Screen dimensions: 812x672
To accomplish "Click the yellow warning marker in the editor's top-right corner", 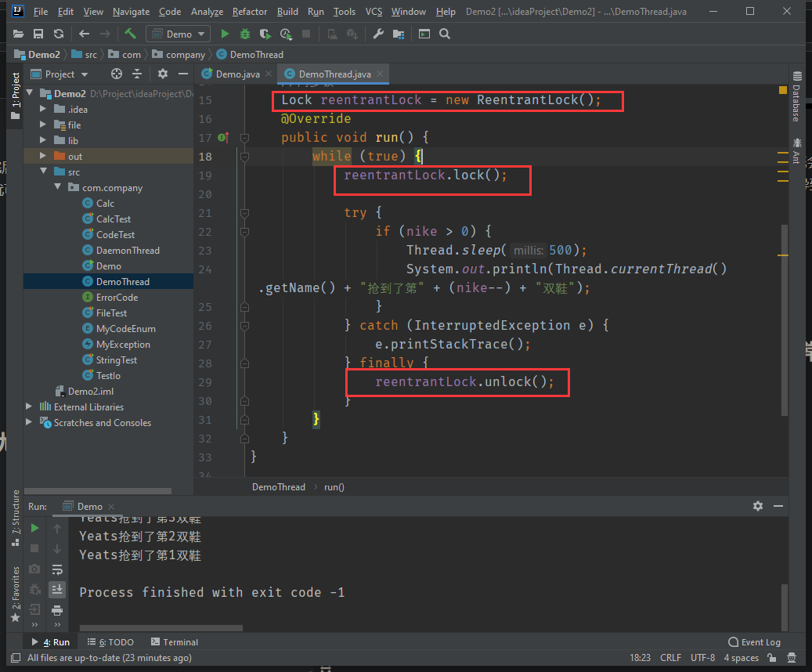I will tap(782, 90).
